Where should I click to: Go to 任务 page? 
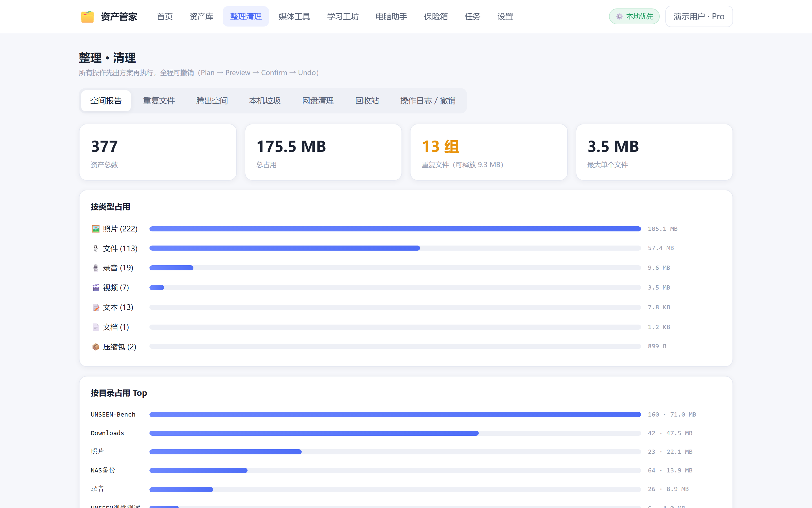click(473, 16)
